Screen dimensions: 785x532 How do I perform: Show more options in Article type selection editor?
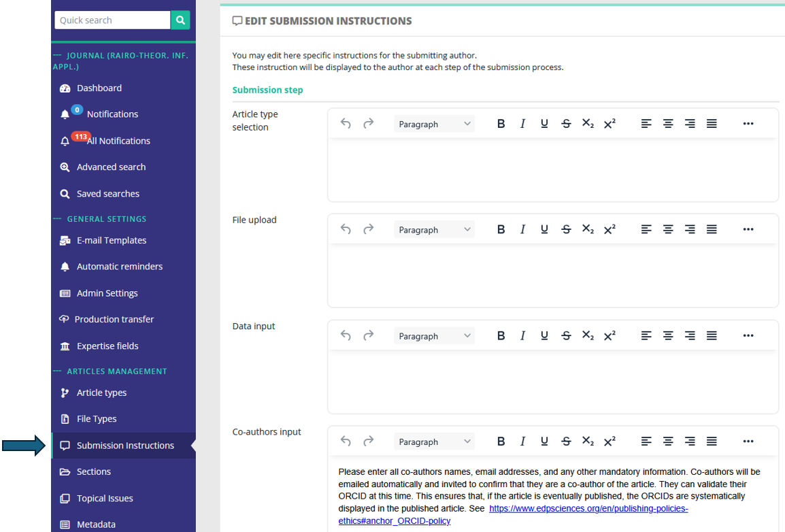pos(748,124)
